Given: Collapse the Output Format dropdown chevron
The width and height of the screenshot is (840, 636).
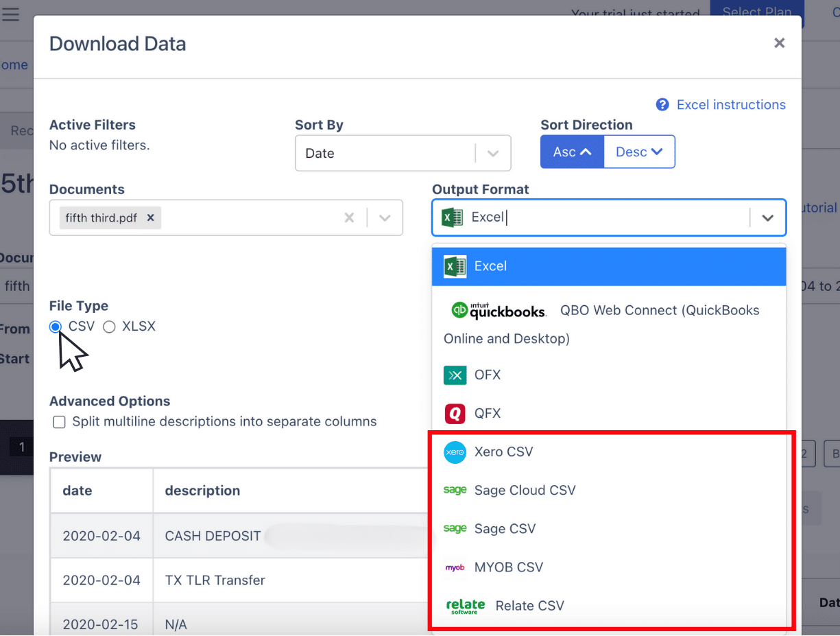Looking at the screenshot, I should tap(767, 217).
